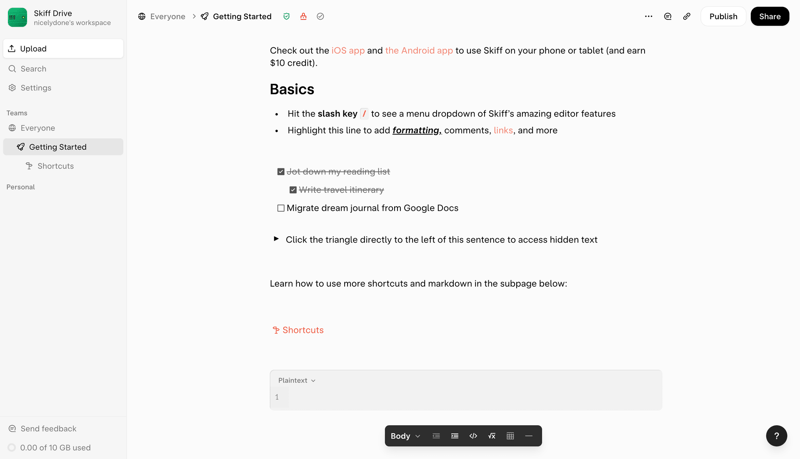Click the Migrate dream journal from Google Docs text

pyautogui.click(x=372, y=208)
